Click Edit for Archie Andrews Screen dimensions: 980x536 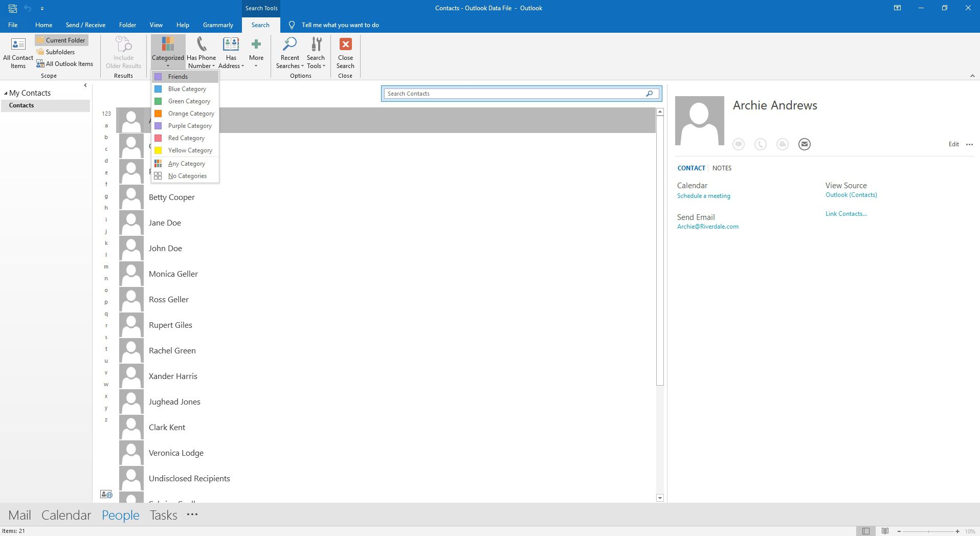953,144
